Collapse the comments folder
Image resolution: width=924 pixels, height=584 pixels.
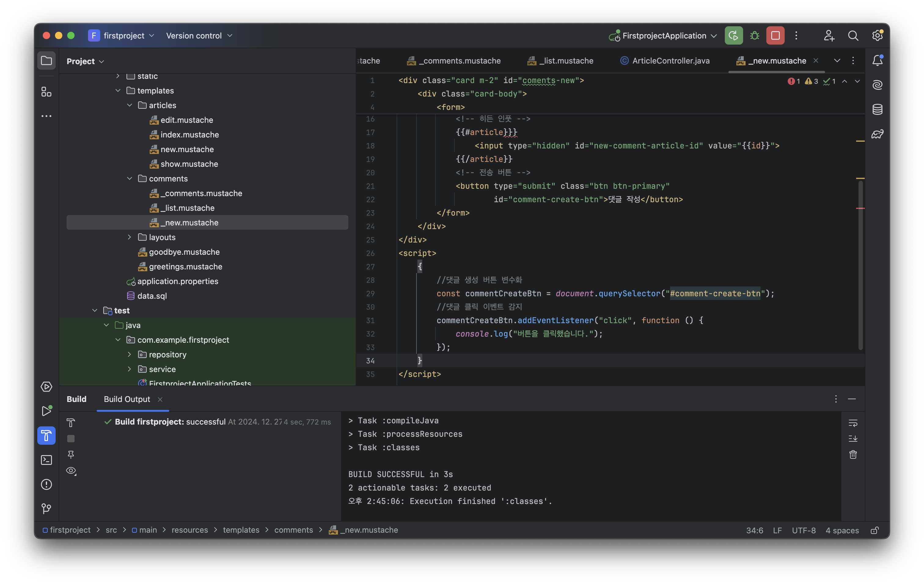(130, 179)
